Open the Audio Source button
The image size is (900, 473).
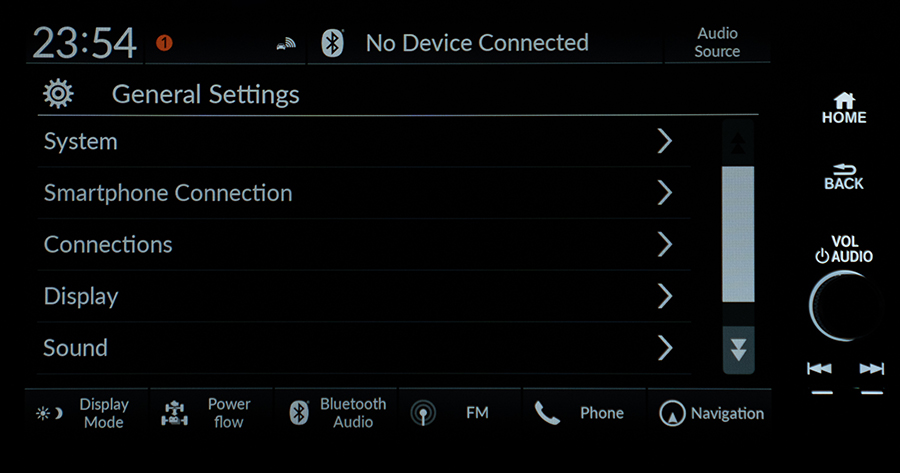tap(717, 42)
